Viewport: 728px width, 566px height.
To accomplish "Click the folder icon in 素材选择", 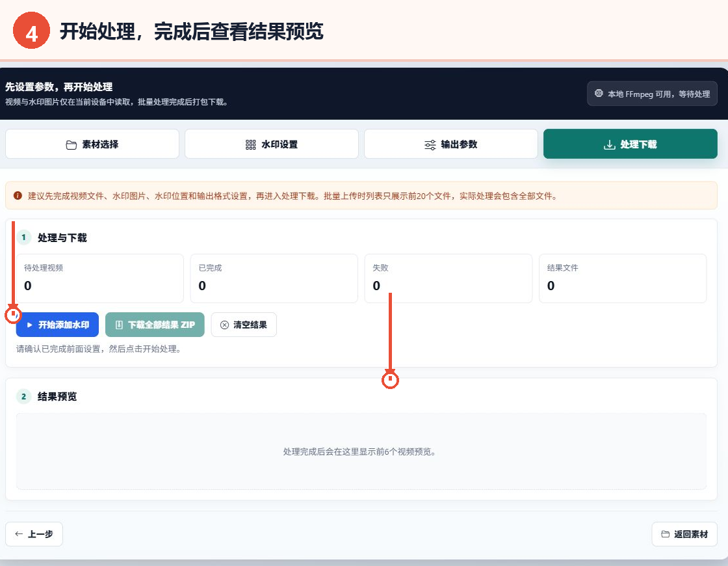I will [x=71, y=145].
